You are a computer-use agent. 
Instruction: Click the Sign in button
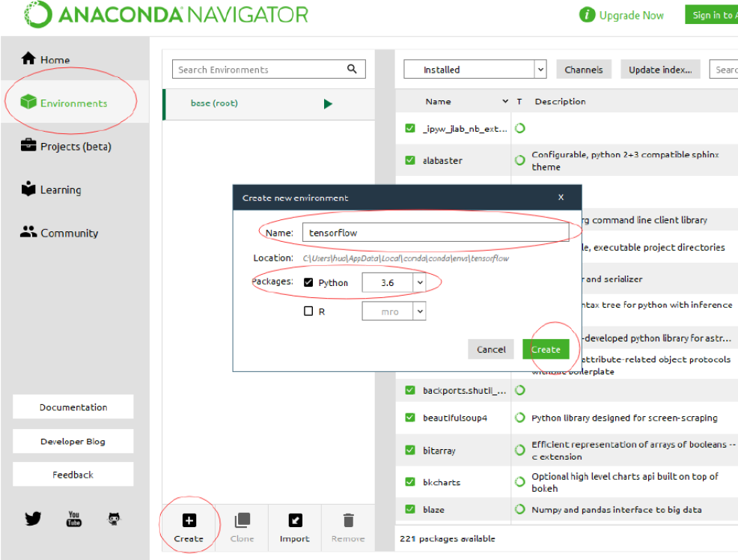(711, 15)
